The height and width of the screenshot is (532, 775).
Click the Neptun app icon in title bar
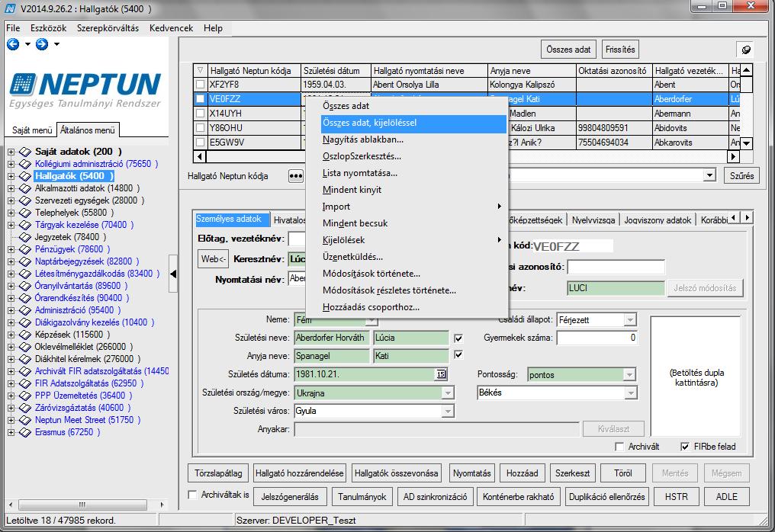(10, 8)
